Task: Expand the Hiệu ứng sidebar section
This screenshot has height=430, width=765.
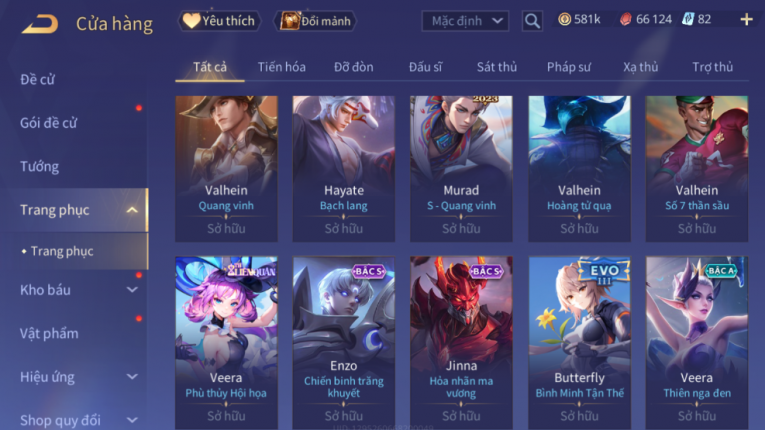Action: point(132,377)
